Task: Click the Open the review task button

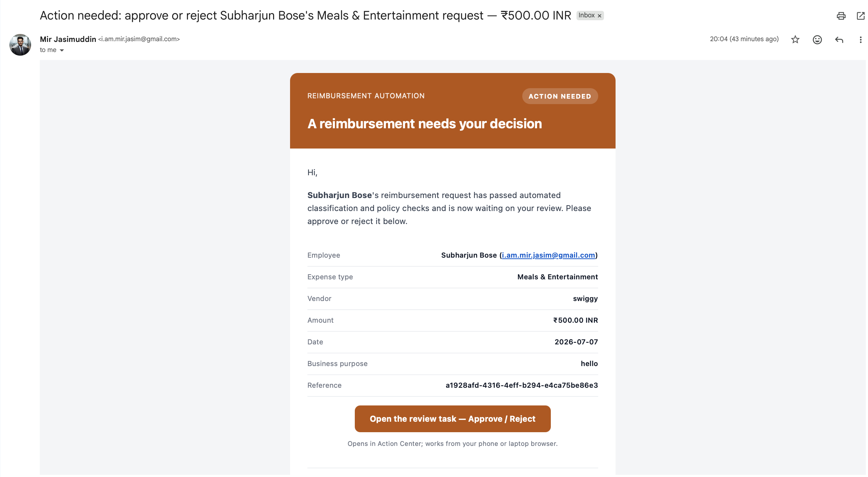Action: coord(452,418)
